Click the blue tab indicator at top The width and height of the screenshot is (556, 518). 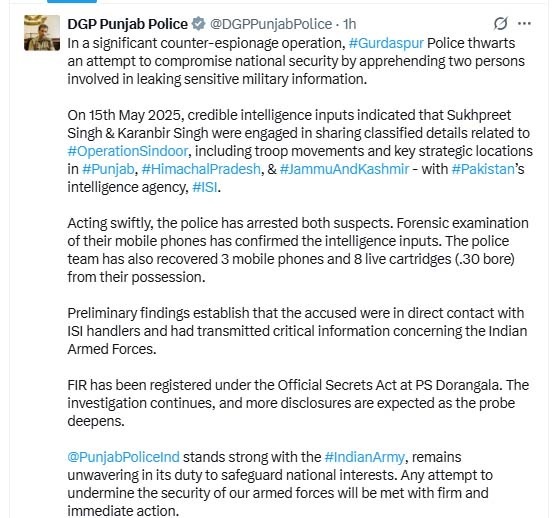72,1
